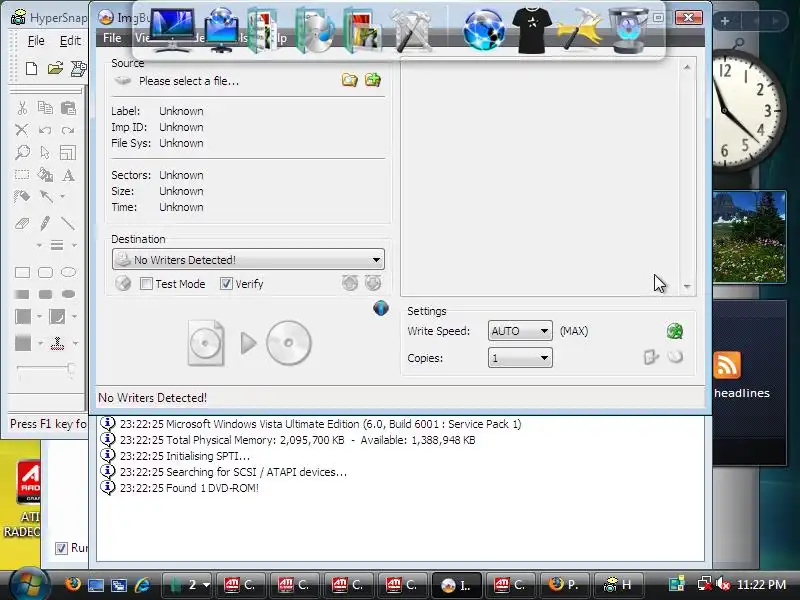Screen dimensions: 800x600
Task: Choose the HyperSnap Text tool A
Action: click(68, 175)
